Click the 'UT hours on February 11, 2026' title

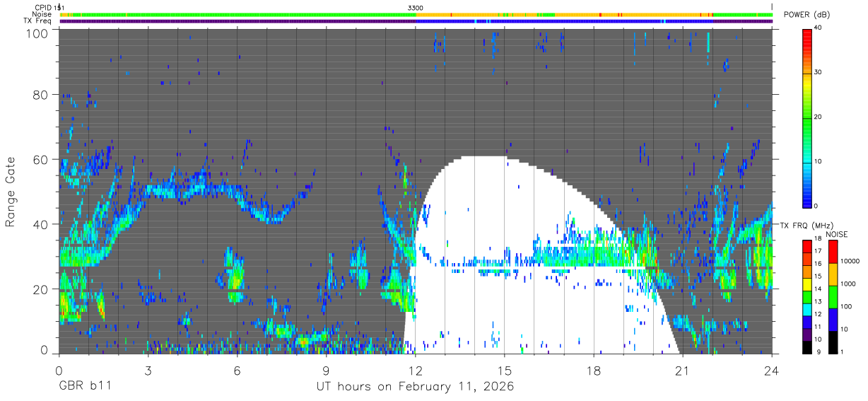click(x=415, y=388)
